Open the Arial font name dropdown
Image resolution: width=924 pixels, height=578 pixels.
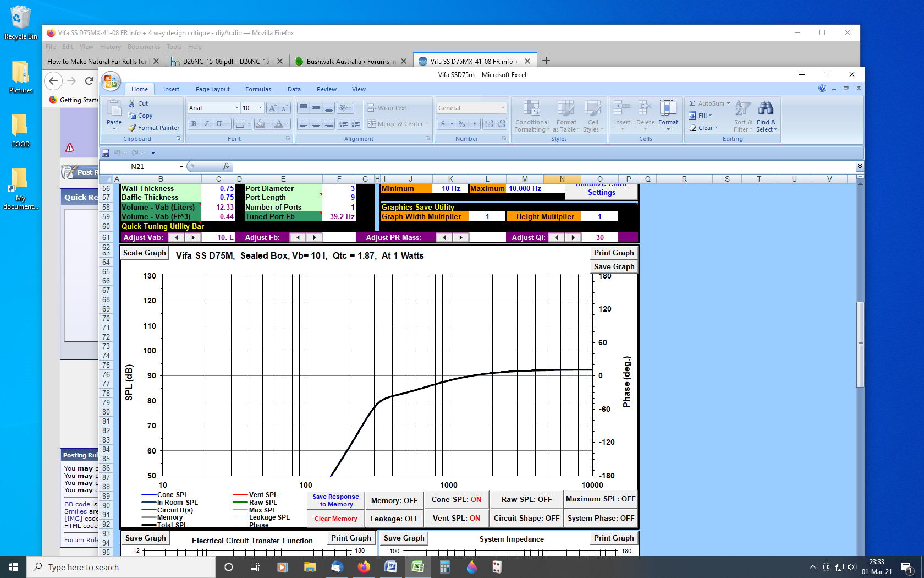click(x=237, y=108)
